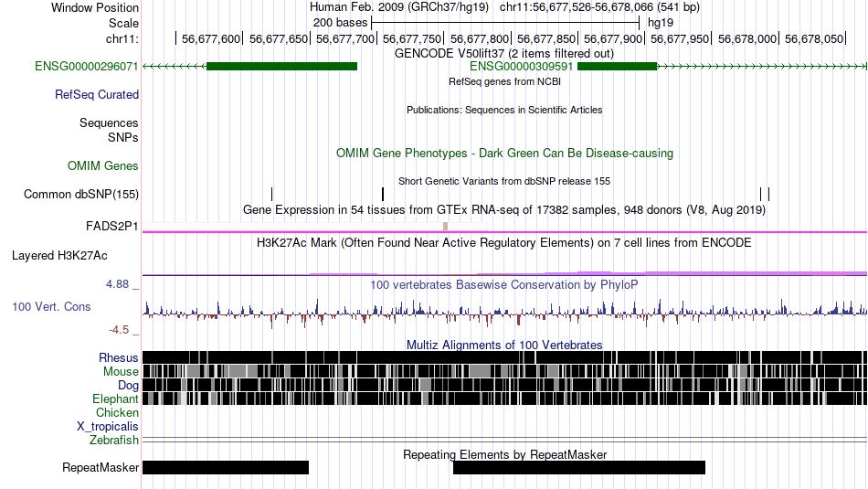Viewport: 868px width, 489px height.
Task: Open the RefSeq Curated track label
Action: (96, 95)
